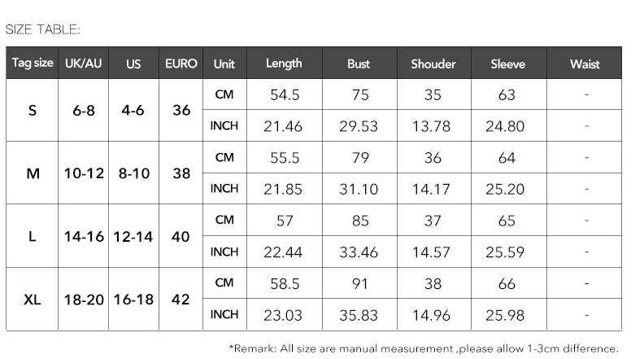Select the XL tag size cell
Image resolution: width=644 pixels, height=359 pixels.
point(33,300)
